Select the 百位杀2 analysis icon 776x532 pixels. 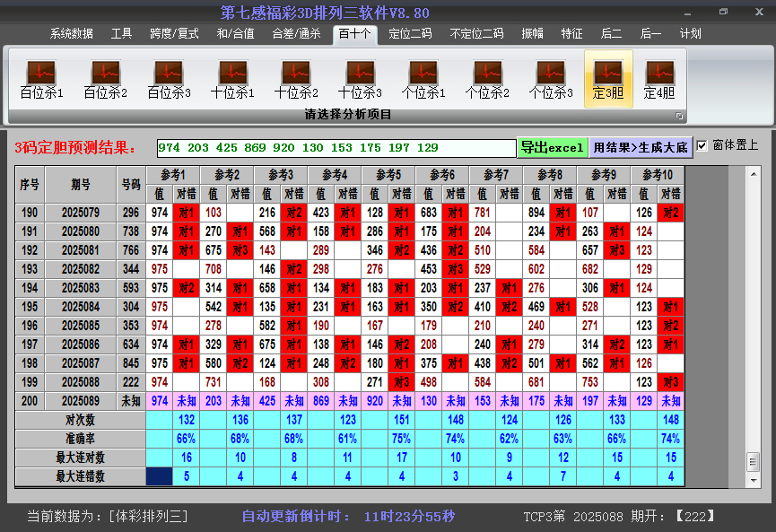[106, 79]
